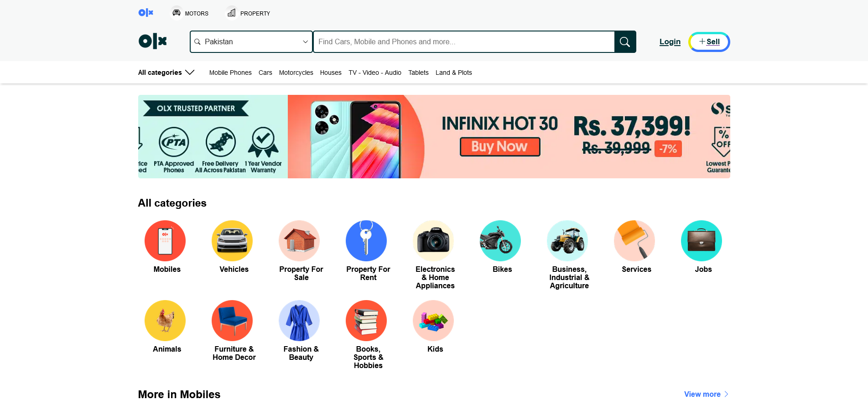Open the Jobs briefcase icon
The width and height of the screenshot is (868, 410).
tap(702, 241)
